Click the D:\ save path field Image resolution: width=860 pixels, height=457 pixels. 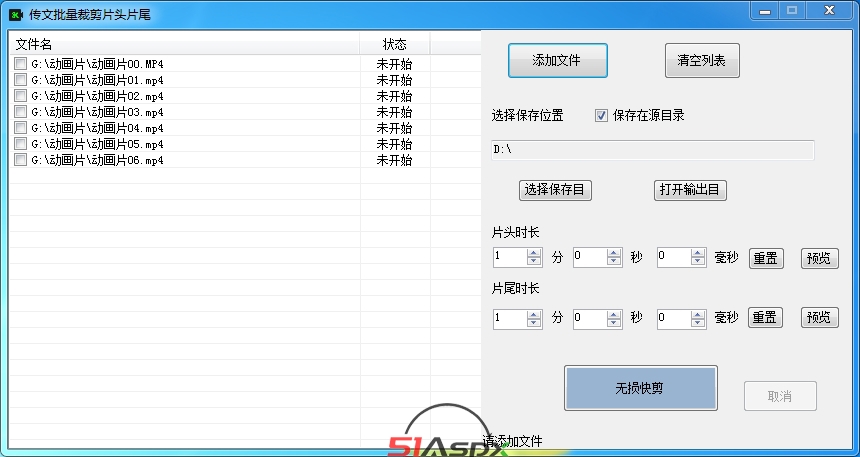tap(653, 150)
